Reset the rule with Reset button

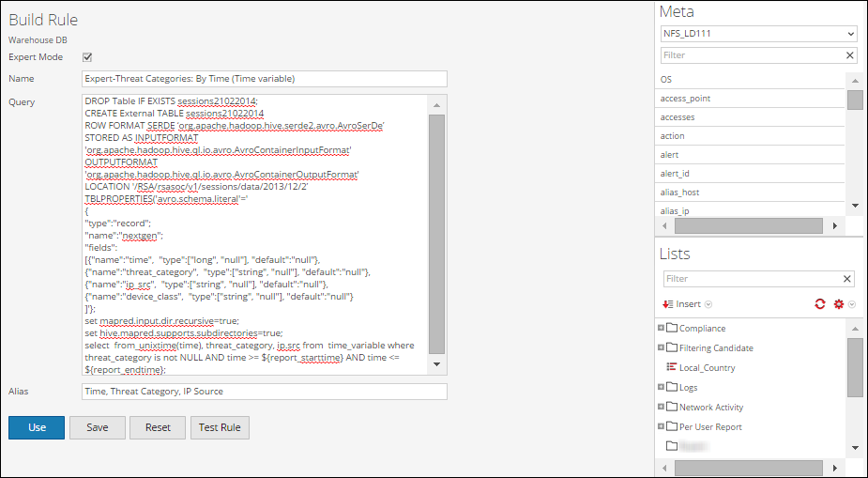point(158,427)
